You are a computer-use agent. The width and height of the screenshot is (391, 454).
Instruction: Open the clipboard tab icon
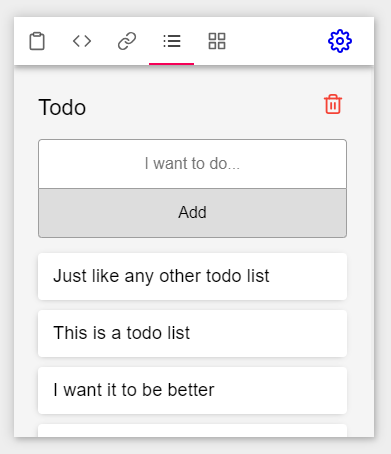[x=37, y=41]
